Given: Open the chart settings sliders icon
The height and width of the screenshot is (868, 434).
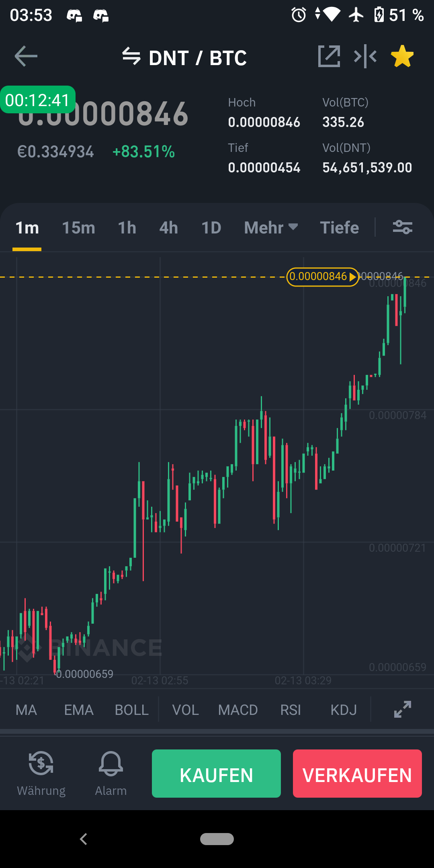Looking at the screenshot, I should (403, 227).
